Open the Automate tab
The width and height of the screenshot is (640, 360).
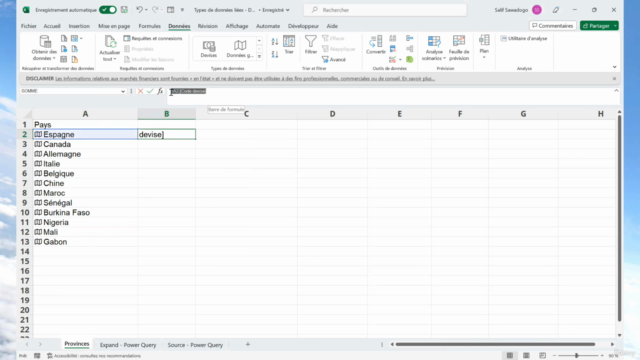point(268,26)
